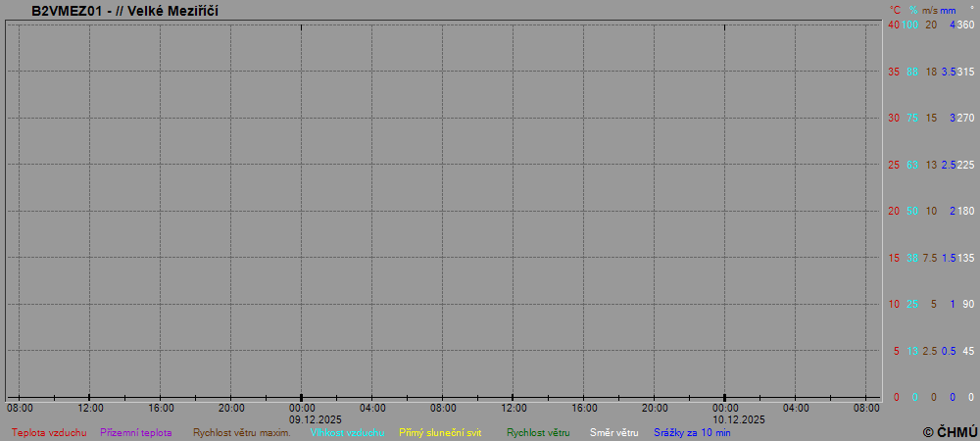The height and width of the screenshot is (441, 980).
Task: Click the Směr větru legend label
Action: point(613,432)
